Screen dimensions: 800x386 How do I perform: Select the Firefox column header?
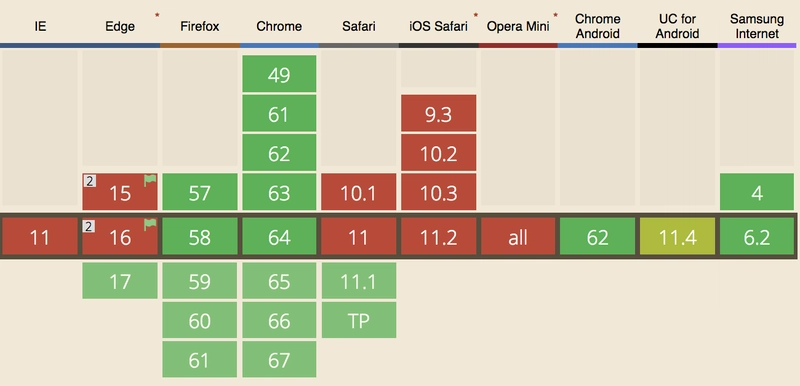coord(199,26)
